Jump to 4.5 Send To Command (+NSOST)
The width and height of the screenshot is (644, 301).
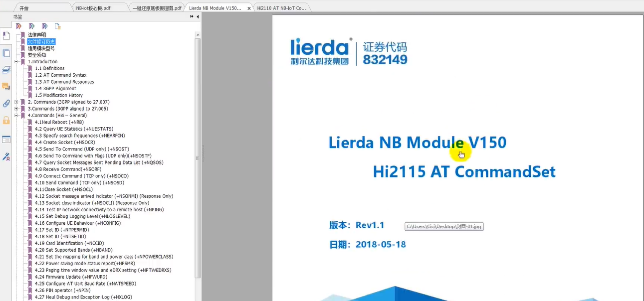click(82, 149)
